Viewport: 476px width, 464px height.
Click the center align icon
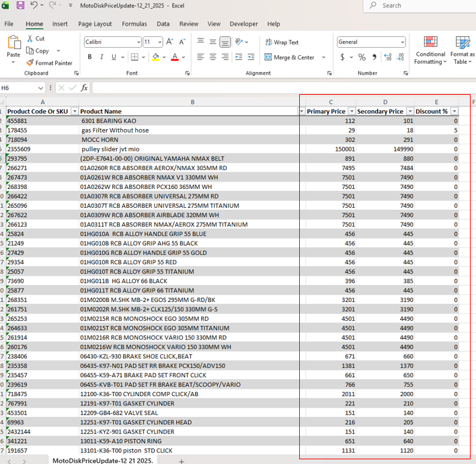[212, 57]
